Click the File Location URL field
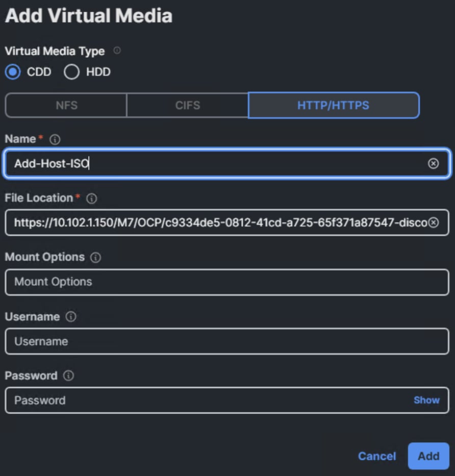Screen dimensions: 455x476 coord(227,222)
